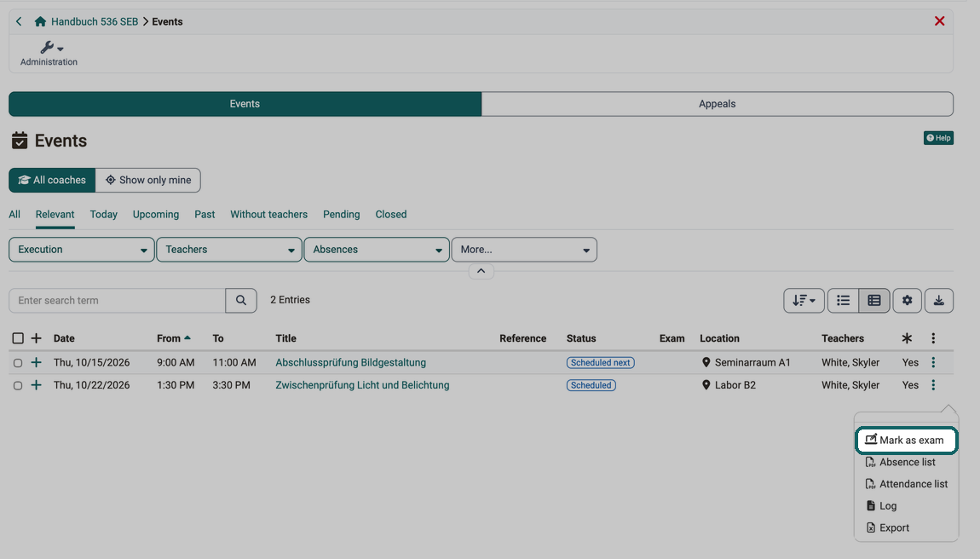Open actions menu for Abschlussprüfung row
980x559 pixels.
pos(933,362)
